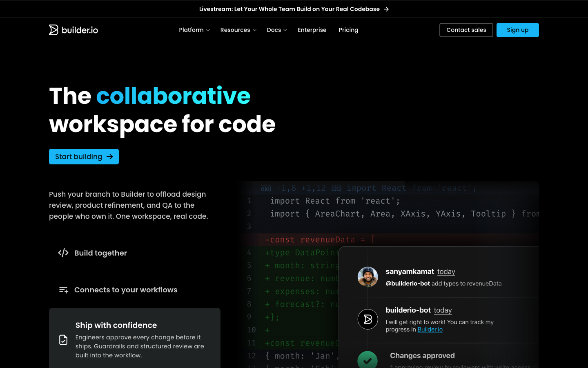The height and width of the screenshot is (368, 588).
Task: Click sanyamkamat's avatar photo
Action: (367, 277)
